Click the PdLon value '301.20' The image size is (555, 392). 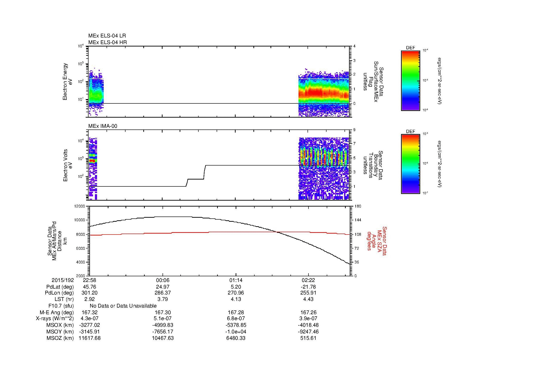tap(90, 293)
